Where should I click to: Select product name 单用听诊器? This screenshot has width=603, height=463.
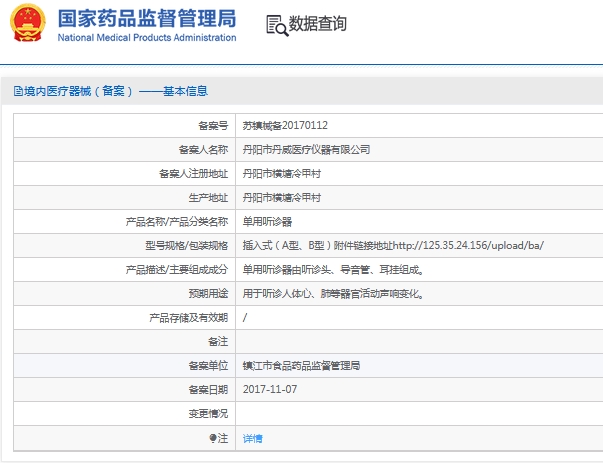267,222
